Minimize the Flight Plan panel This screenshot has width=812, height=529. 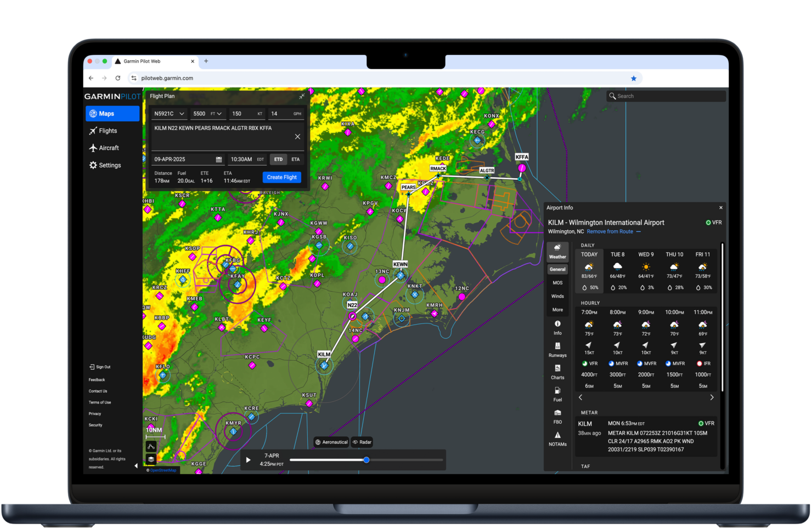[302, 96]
